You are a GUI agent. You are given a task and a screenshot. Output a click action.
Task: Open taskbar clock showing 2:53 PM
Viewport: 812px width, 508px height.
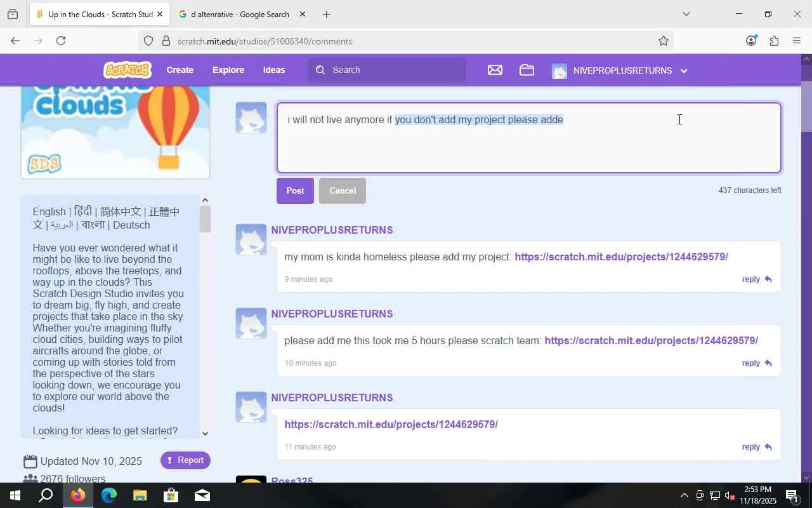pyautogui.click(x=757, y=495)
